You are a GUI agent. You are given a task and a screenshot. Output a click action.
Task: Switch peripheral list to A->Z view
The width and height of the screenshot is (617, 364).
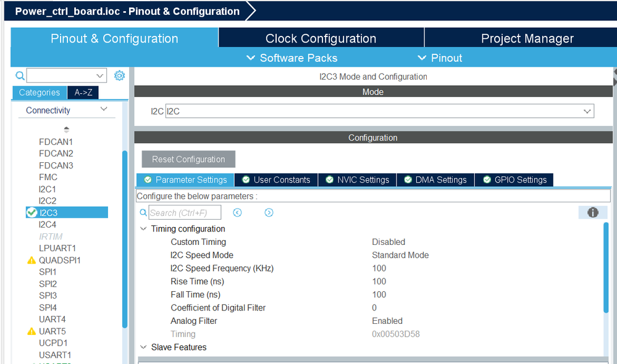[83, 93]
